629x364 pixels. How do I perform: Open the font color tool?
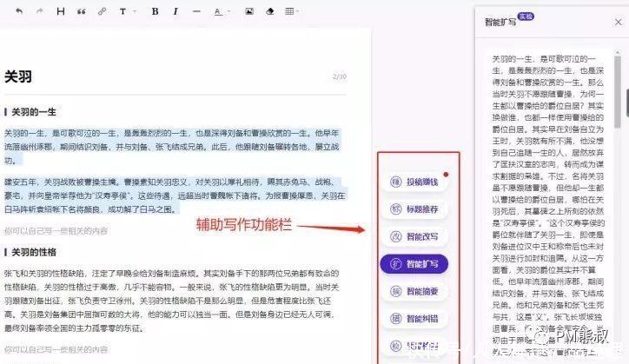tap(218, 11)
